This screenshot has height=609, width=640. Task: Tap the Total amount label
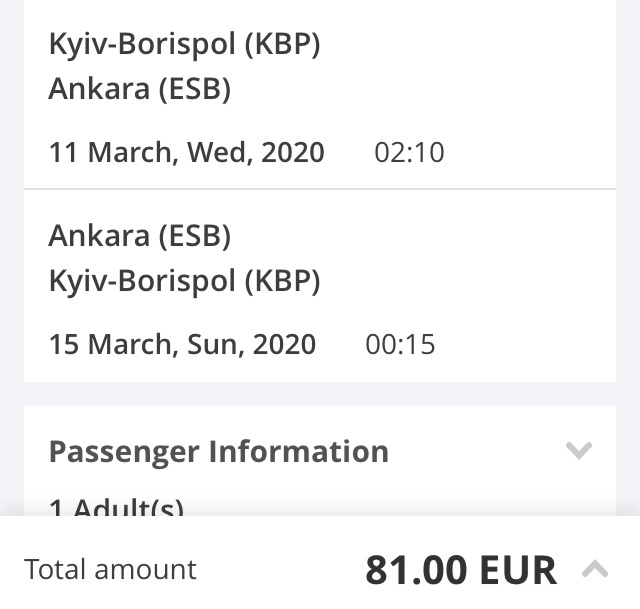[x=110, y=570]
